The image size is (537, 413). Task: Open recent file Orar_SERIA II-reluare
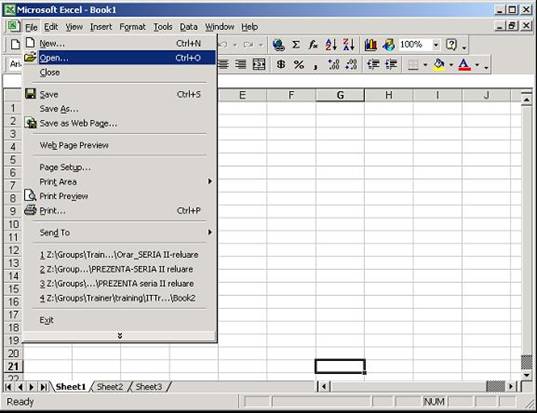point(119,255)
